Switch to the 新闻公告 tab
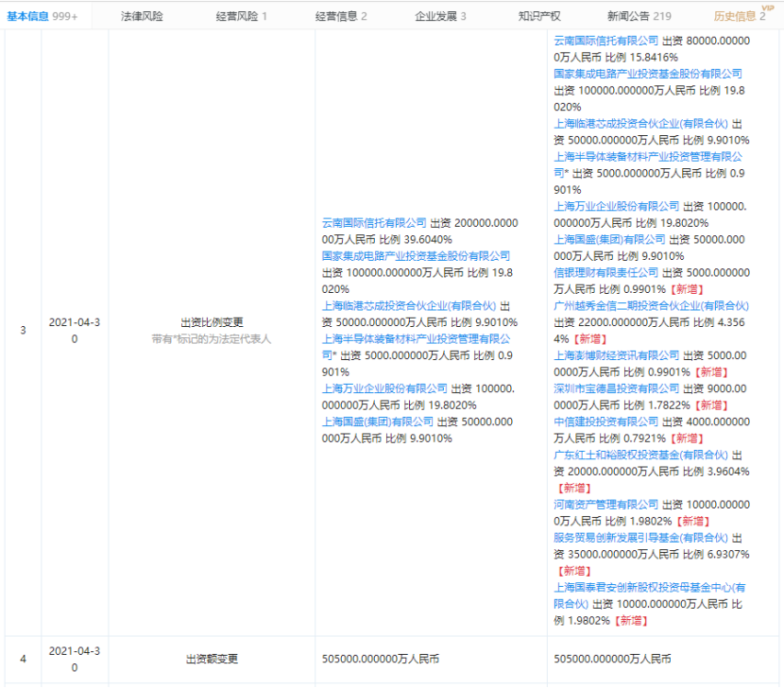784x688 pixels. click(639, 16)
